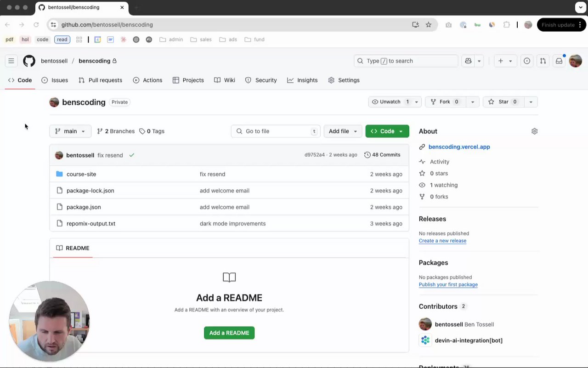Open the Add file dropdown
Viewport: 588px width, 368px height.
[343, 131]
